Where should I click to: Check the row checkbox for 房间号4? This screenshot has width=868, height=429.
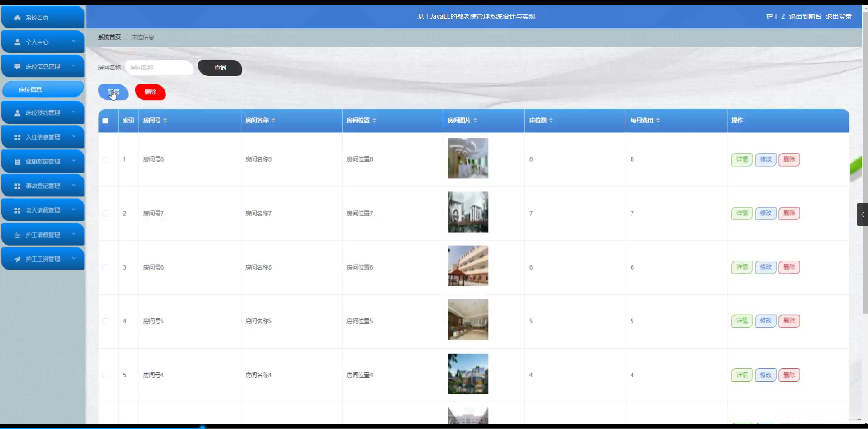point(105,375)
